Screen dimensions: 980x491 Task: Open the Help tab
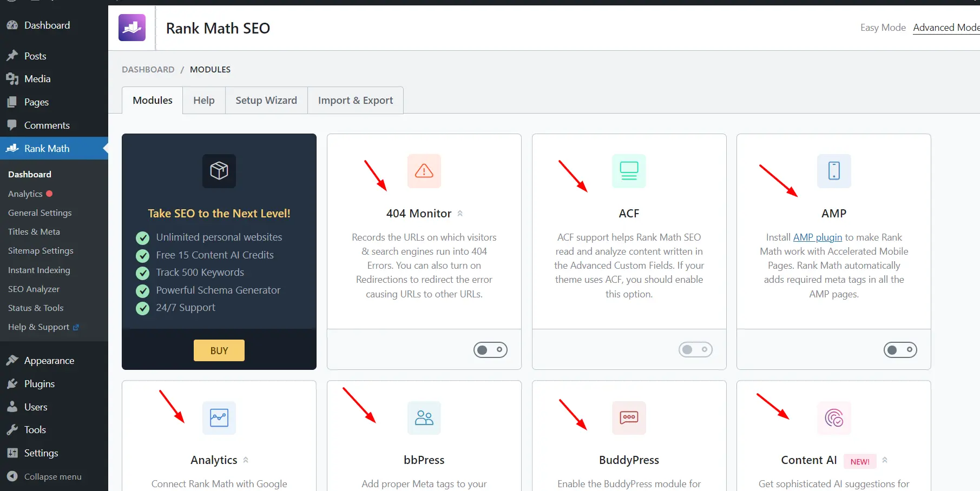coord(204,100)
